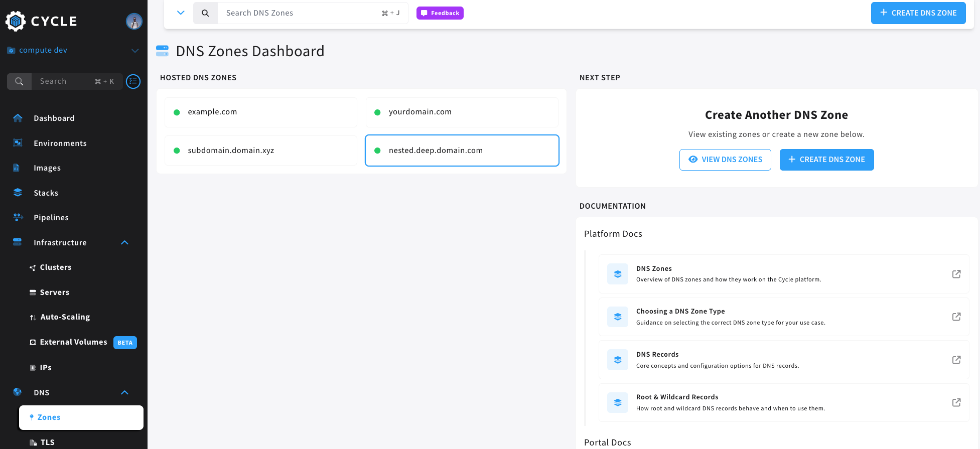Open external link icon for DNS Zones doc
Viewport: 980px width, 449px height.
click(x=956, y=274)
